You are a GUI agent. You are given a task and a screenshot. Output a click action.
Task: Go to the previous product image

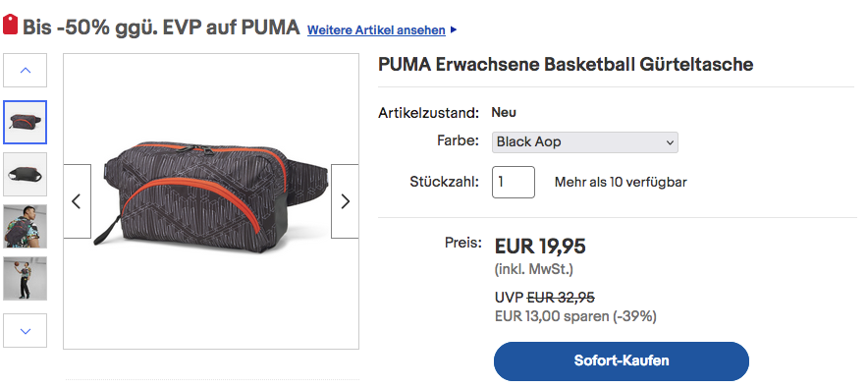77,201
